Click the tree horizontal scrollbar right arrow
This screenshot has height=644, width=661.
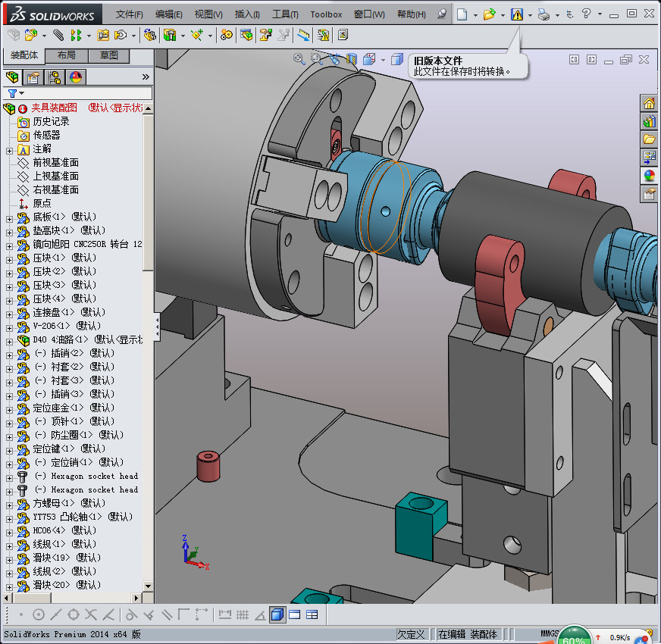click(136, 598)
